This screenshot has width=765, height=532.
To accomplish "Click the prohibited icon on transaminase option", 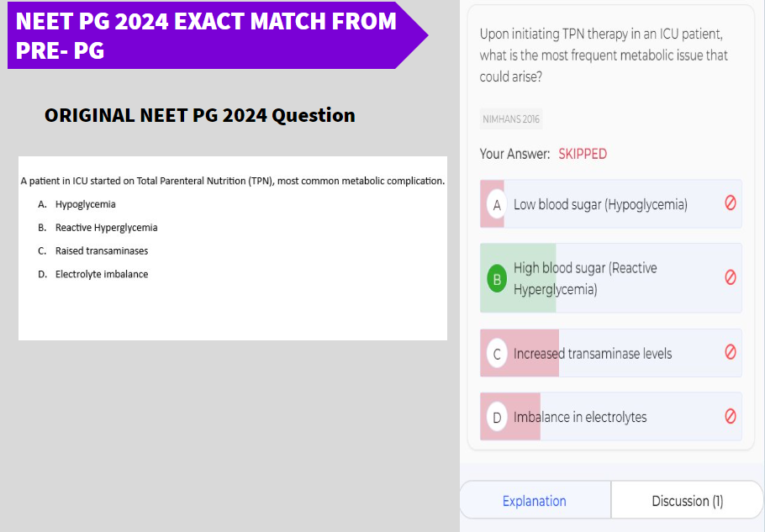I will pyautogui.click(x=730, y=351).
